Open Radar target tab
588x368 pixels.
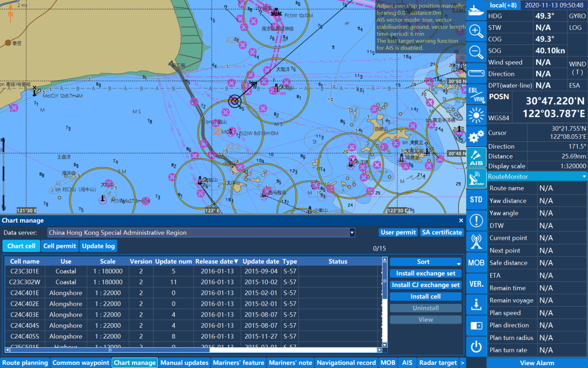pyautogui.click(x=438, y=362)
